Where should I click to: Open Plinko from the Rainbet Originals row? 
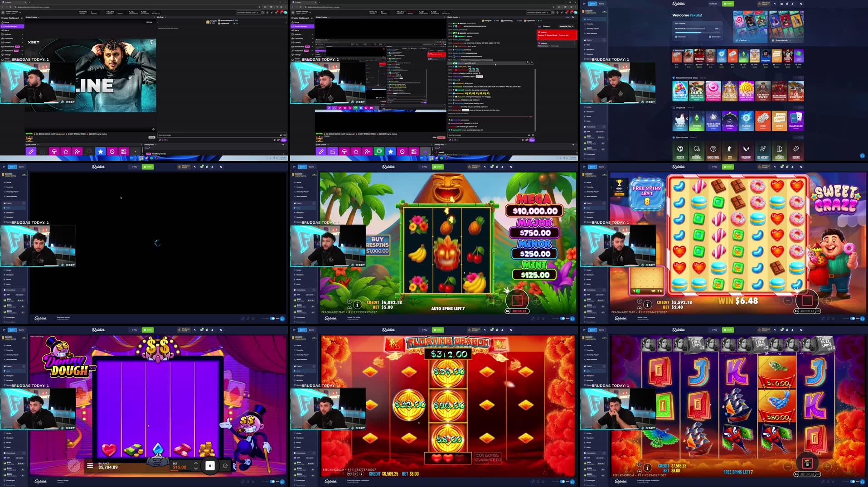[x=747, y=121]
